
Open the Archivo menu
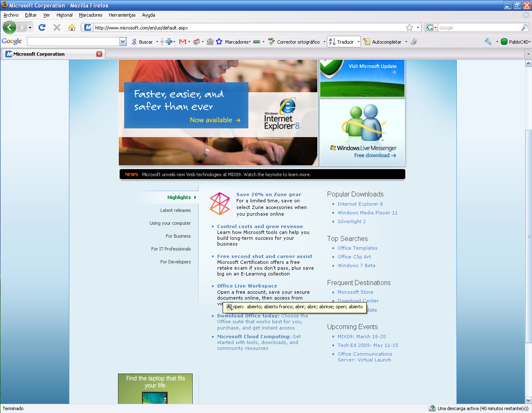pyautogui.click(x=11, y=15)
